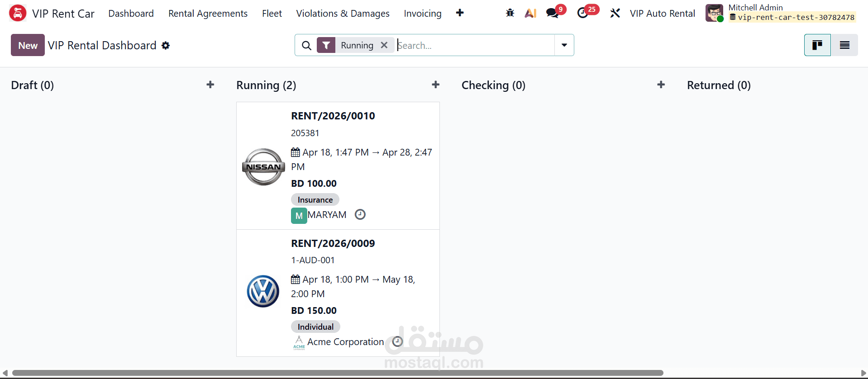868x379 pixels.
Task: Open the Dashboard menu
Action: (x=131, y=14)
